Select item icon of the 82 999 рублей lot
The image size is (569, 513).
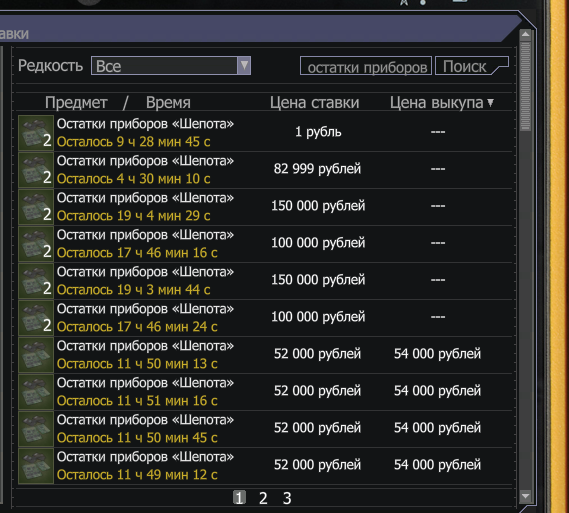(x=36, y=170)
